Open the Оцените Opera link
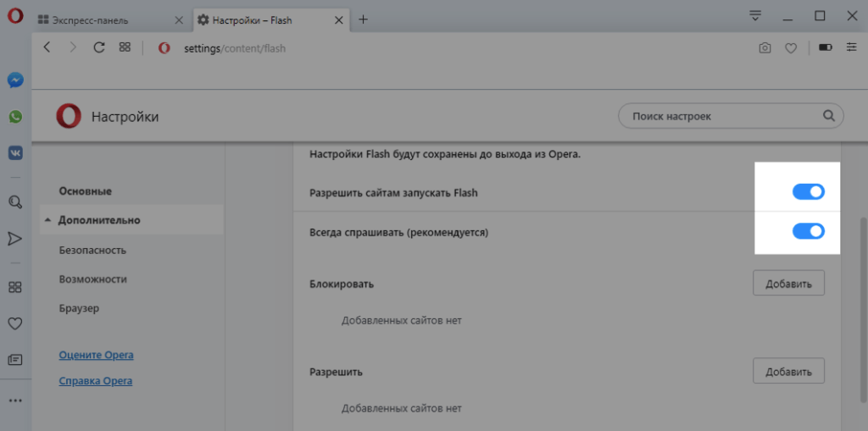 (x=96, y=355)
